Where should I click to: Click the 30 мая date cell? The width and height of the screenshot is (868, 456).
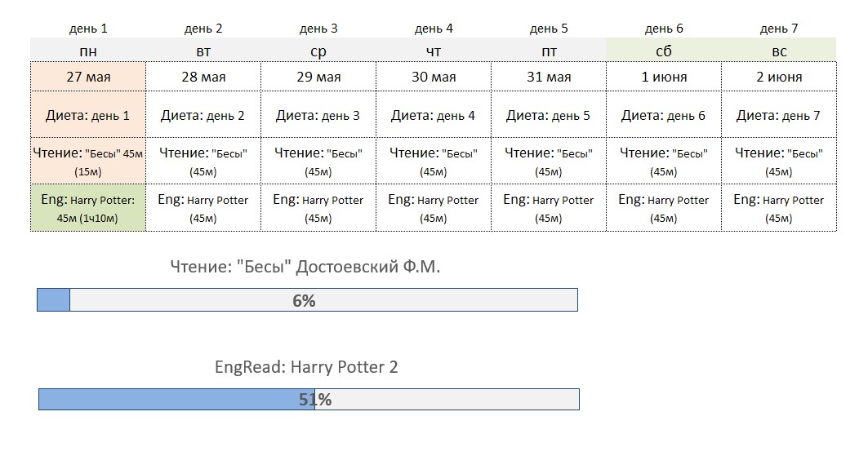point(434,77)
